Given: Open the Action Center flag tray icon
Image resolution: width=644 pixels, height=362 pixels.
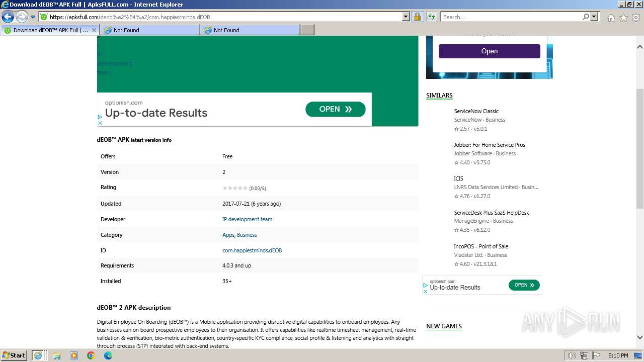Looking at the screenshot, I should click(x=596, y=355).
